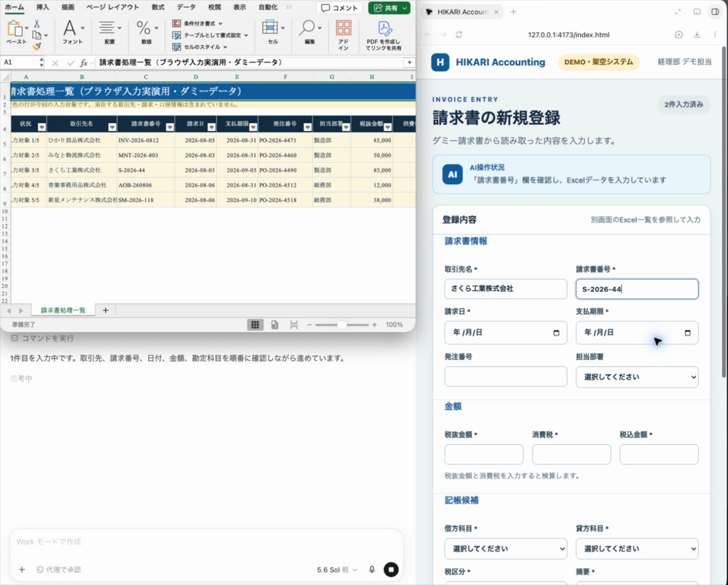
Task: Click 代理で承認 in the chat input
Action: tap(58, 570)
